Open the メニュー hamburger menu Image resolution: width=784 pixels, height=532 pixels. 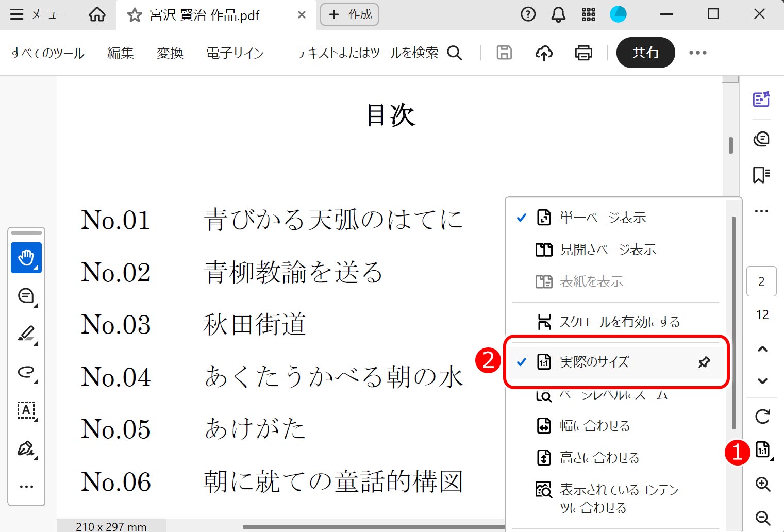click(37, 14)
